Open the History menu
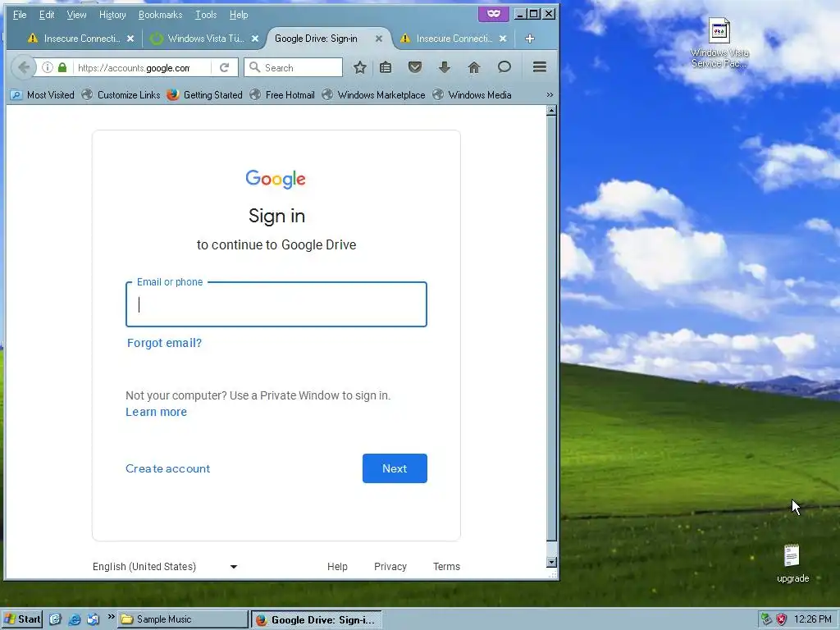Image resolution: width=840 pixels, height=630 pixels. click(112, 15)
